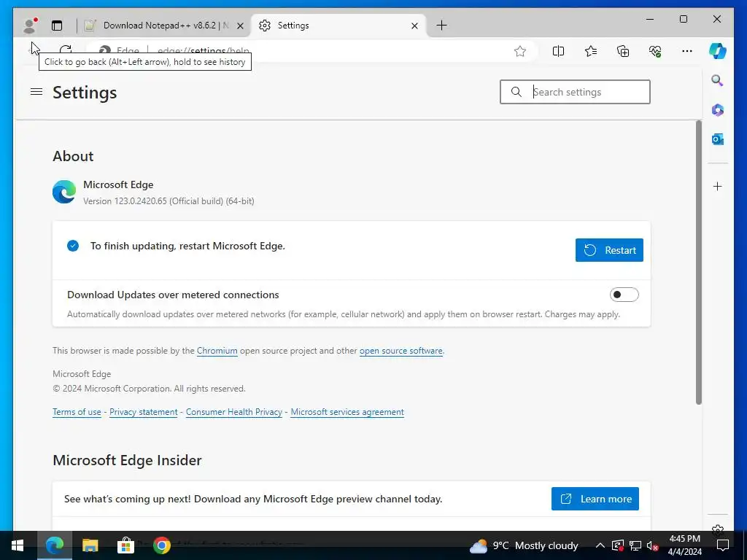Launch Copilot from the toolbar
747x560 pixels.
point(718,51)
